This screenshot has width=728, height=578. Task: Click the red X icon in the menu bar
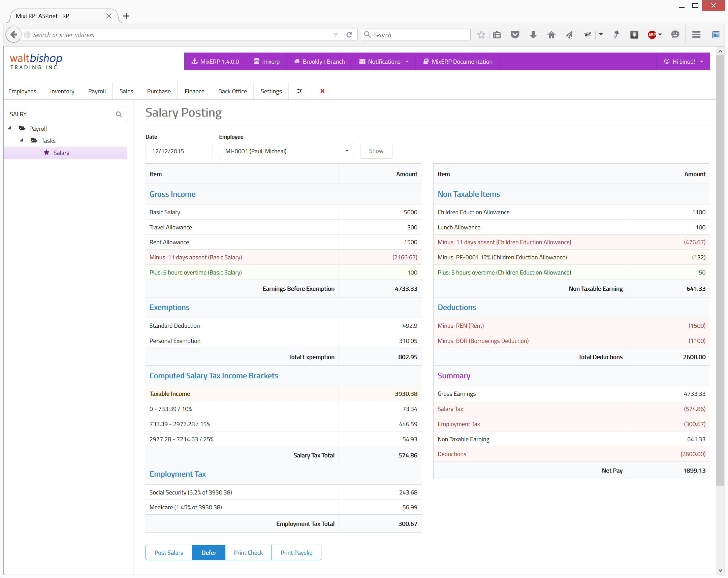coord(322,91)
